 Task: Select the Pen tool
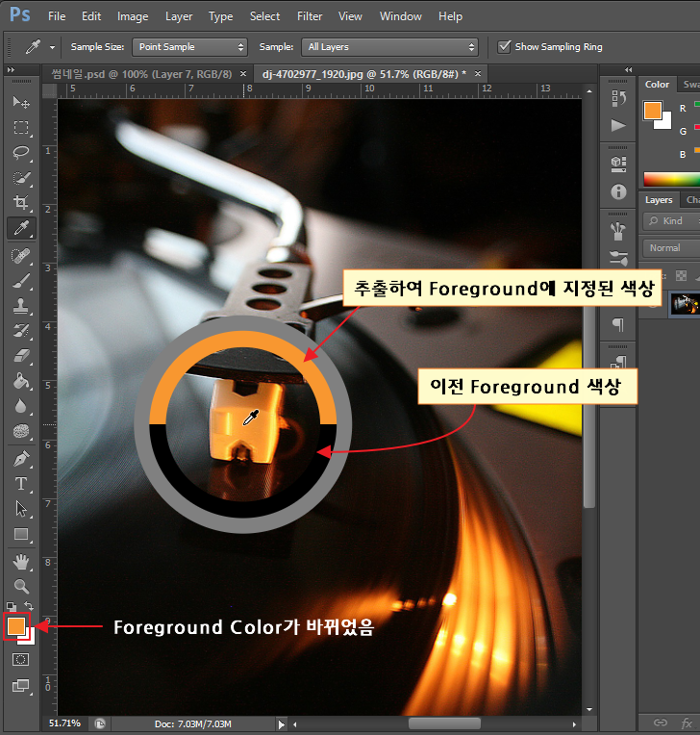pyautogui.click(x=20, y=458)
